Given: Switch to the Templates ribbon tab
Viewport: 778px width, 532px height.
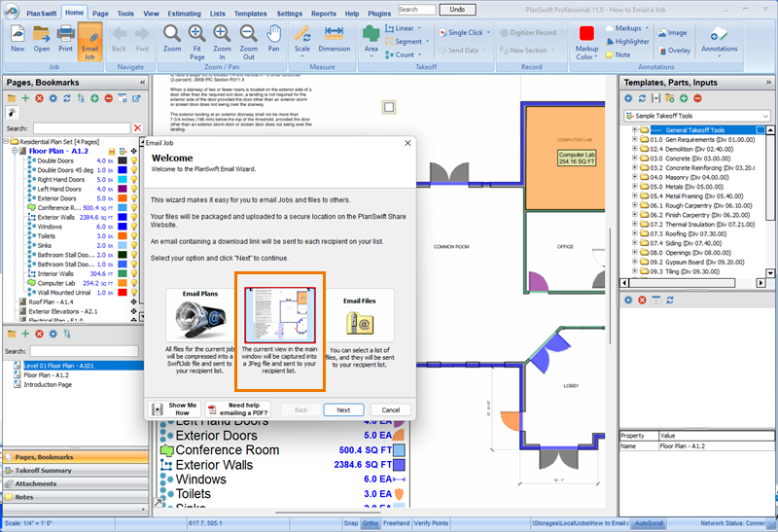Looking at the screenshot, I should [251, 14].
